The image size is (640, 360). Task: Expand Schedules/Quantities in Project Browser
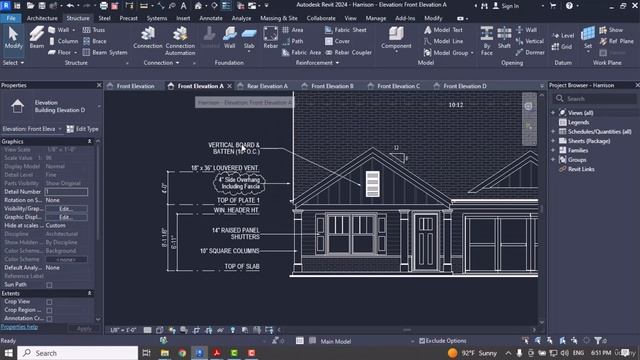[x=553, y=131]
